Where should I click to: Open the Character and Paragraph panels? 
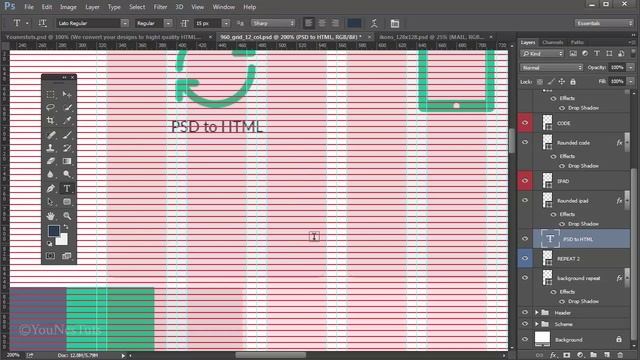(394, 24)
